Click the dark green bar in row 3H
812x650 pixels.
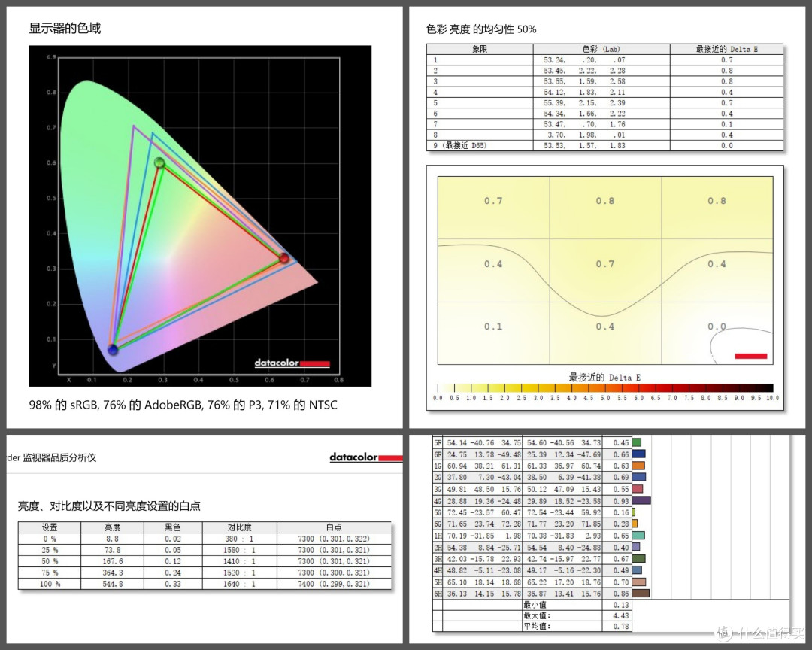coord(638,559)
